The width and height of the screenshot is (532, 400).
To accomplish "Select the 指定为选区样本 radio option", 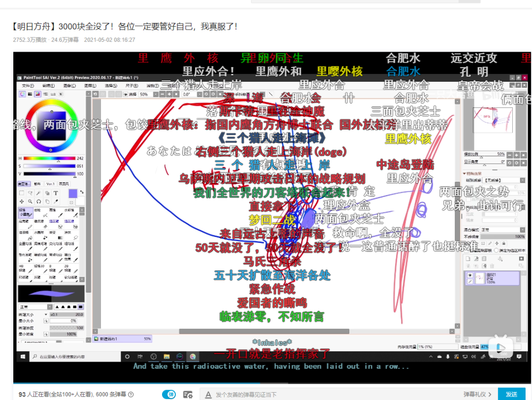I will click(497, 250).
